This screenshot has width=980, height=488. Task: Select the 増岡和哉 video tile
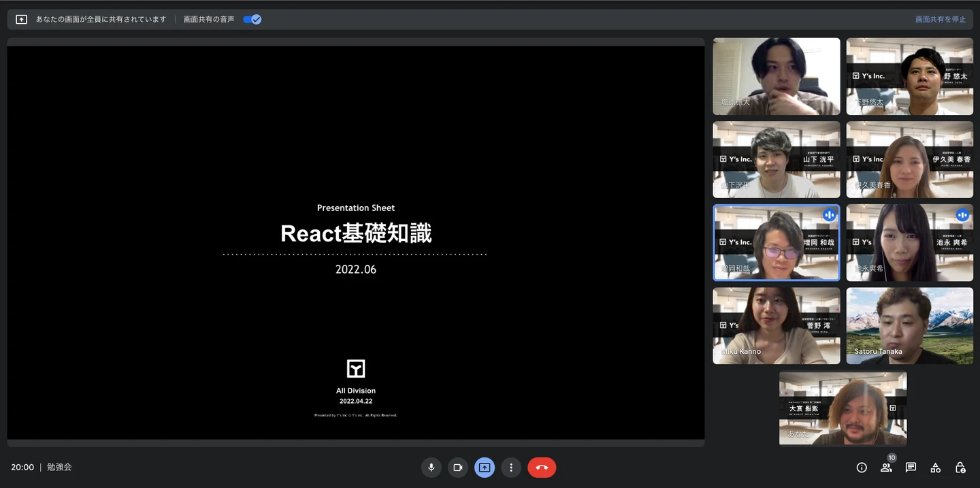click(x=776, y=243)
